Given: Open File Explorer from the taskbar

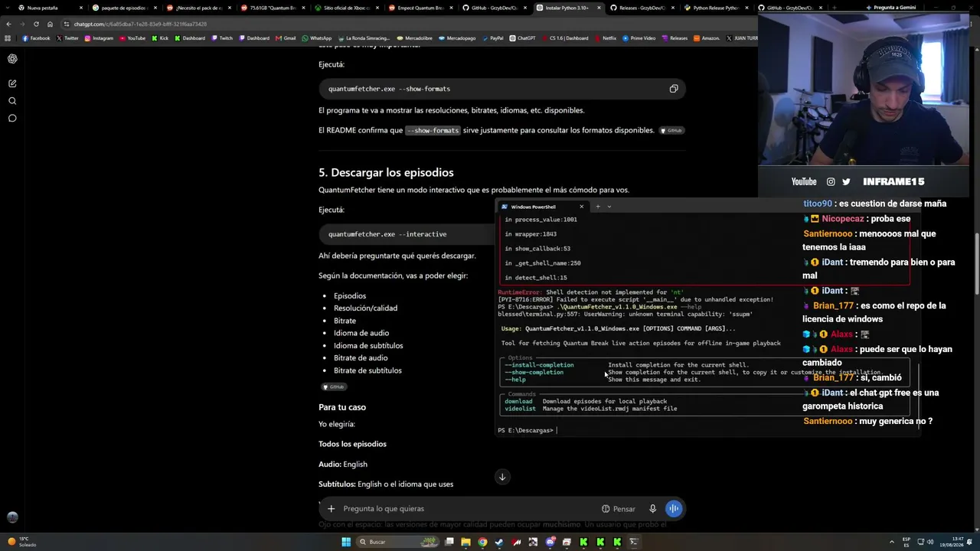Looking at the screenshot, I should click(465, 542).
